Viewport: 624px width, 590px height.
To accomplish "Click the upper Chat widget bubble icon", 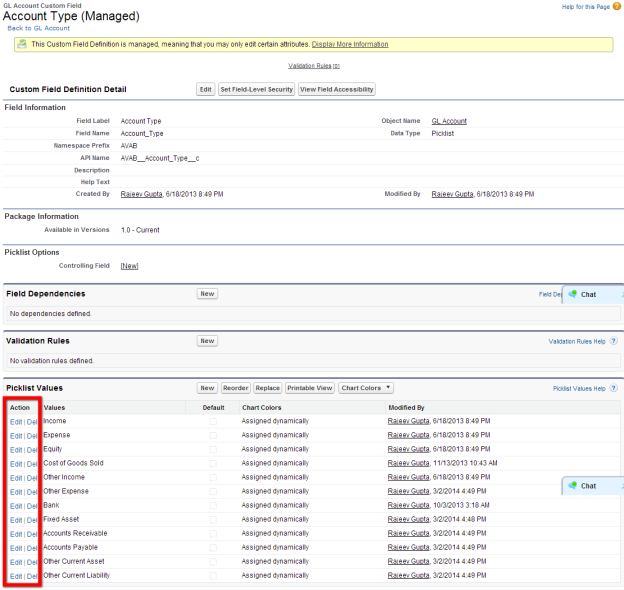I will pos(573,295).
